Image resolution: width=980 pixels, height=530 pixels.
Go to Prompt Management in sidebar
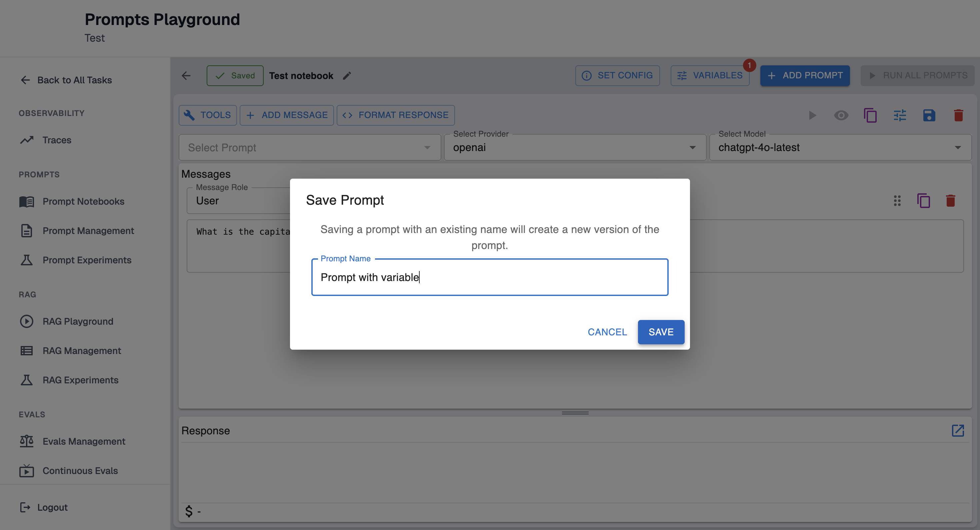coord(88,231)
